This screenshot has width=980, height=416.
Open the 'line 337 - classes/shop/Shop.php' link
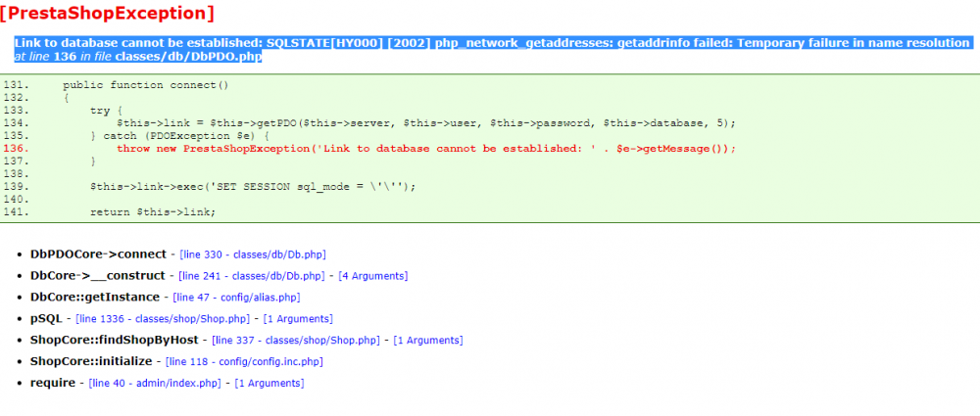point(296,341)
